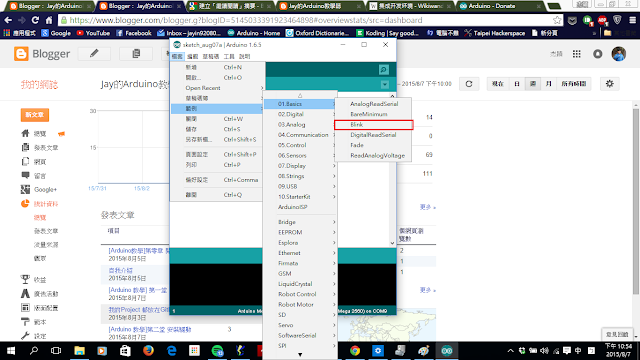
Task: Click the examples menu scroll-down arrow
Action: tap(300, 355)
